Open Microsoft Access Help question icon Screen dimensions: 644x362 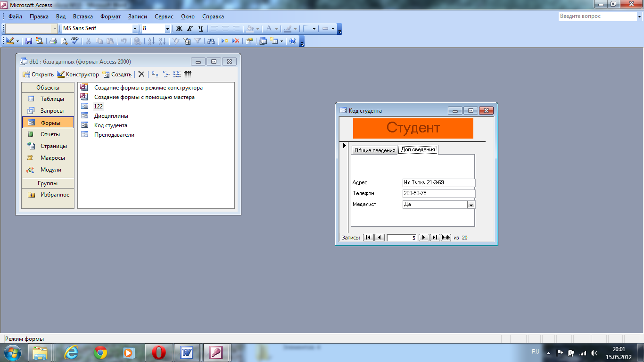click(293, 41)
